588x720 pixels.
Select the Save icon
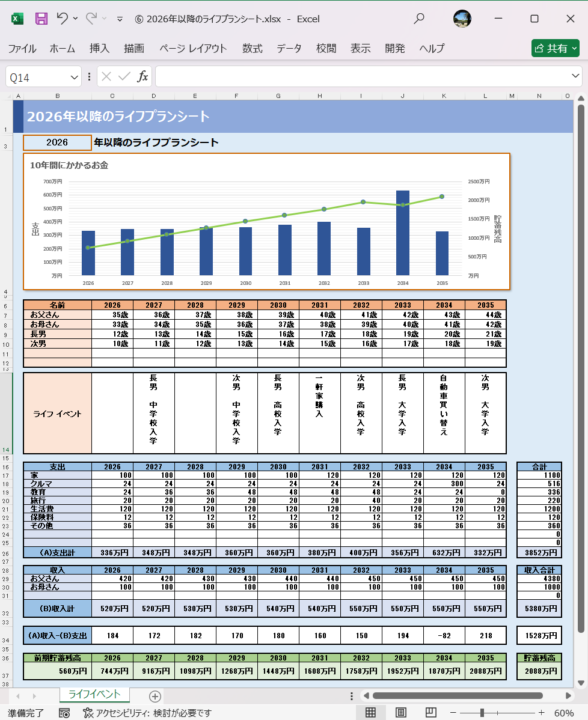[x=41, y=18]
